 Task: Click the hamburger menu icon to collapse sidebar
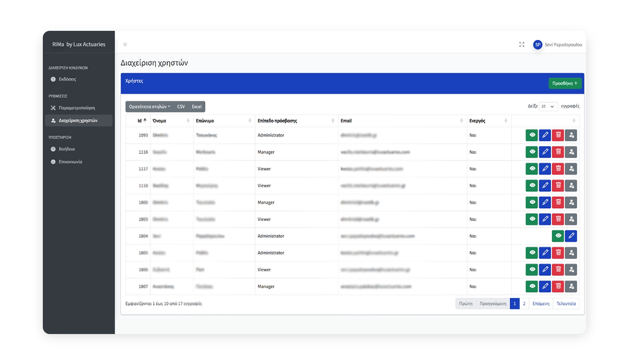125,45
